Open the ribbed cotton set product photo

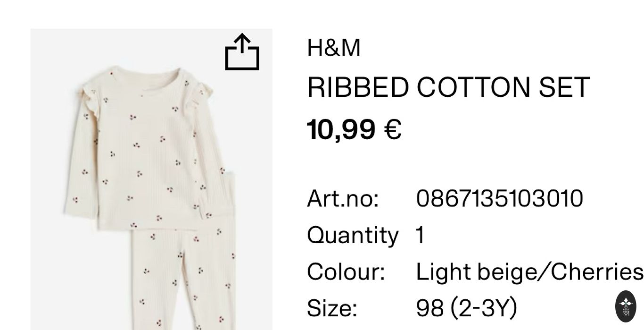tap(151, 179)
